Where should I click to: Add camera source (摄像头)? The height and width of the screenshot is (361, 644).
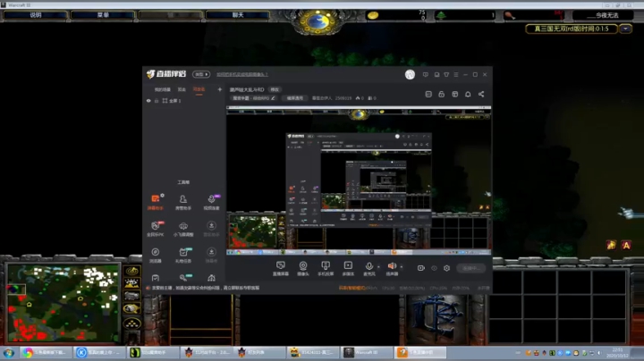pos(303,268)
